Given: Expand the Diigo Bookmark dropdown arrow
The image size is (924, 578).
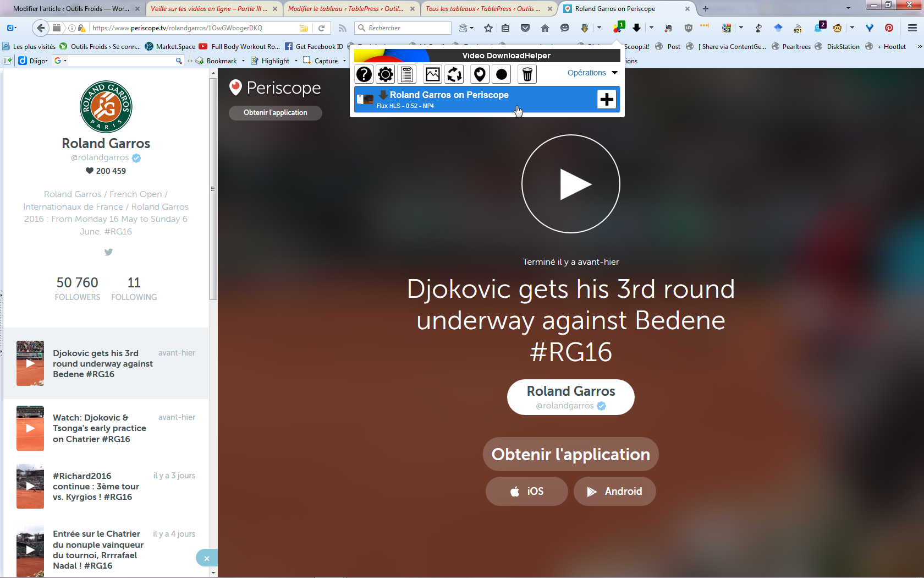Looking at the screenshot, I should [243, 61].
